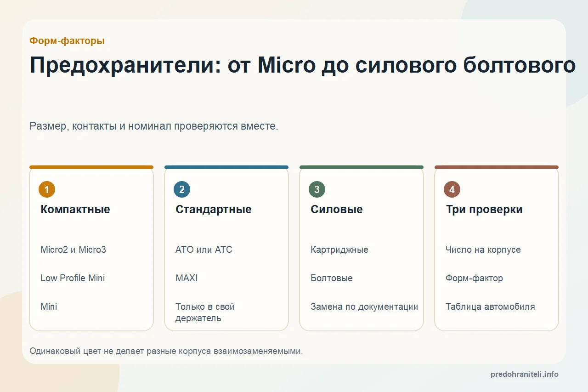
Task: Click the Таблица автомобиля item
Action: 490,307
